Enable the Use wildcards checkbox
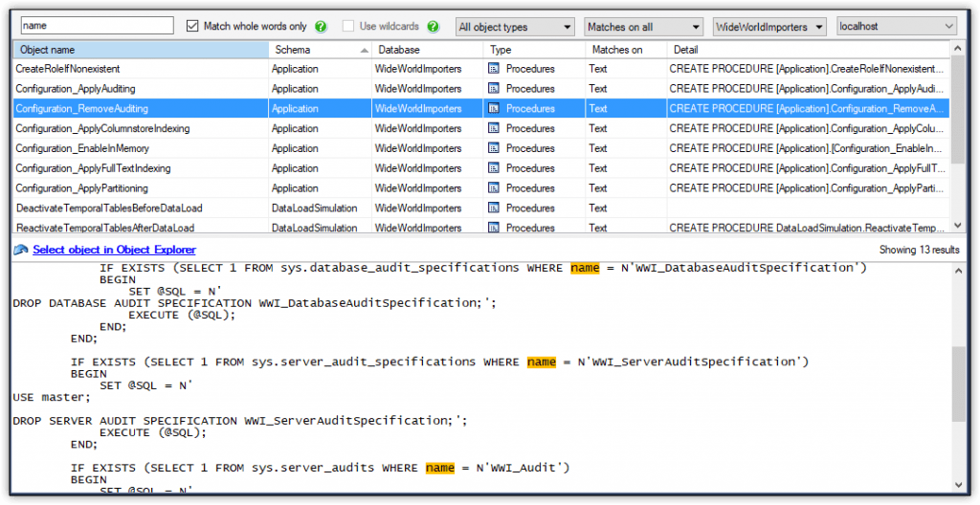 [x=348, y=26]
